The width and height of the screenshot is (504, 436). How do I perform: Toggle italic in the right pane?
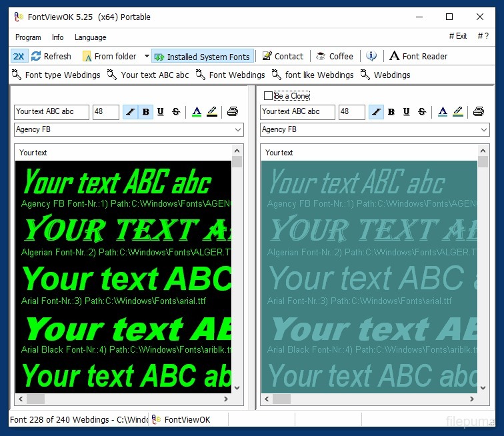pyautogui.click(x=376, y=112)
